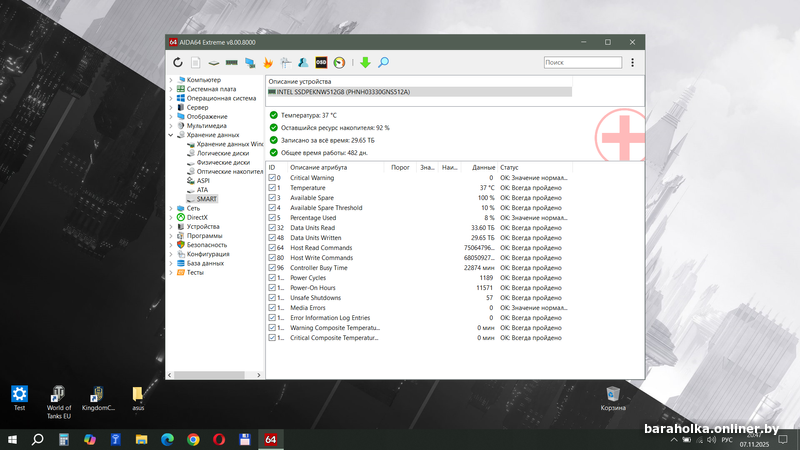Toggle checkbox for Data Units Read row
This screenshot has width=800, height=450.
[x=272, y=228]
